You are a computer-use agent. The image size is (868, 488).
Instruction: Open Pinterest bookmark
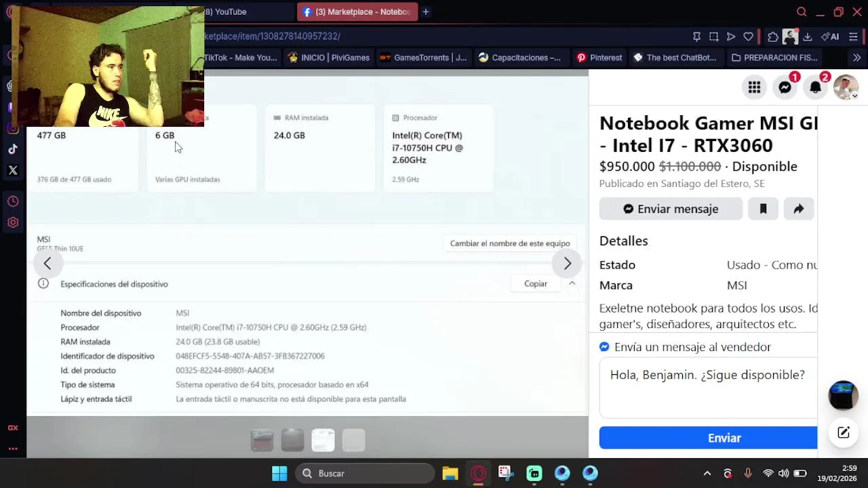point(599,58)
